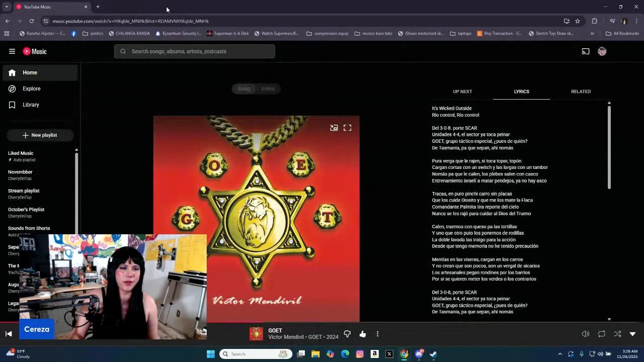This screenshot has width=644, height=362.
Task: Open Microsoft Edge from the taskbar
Action: click(345, 354)
